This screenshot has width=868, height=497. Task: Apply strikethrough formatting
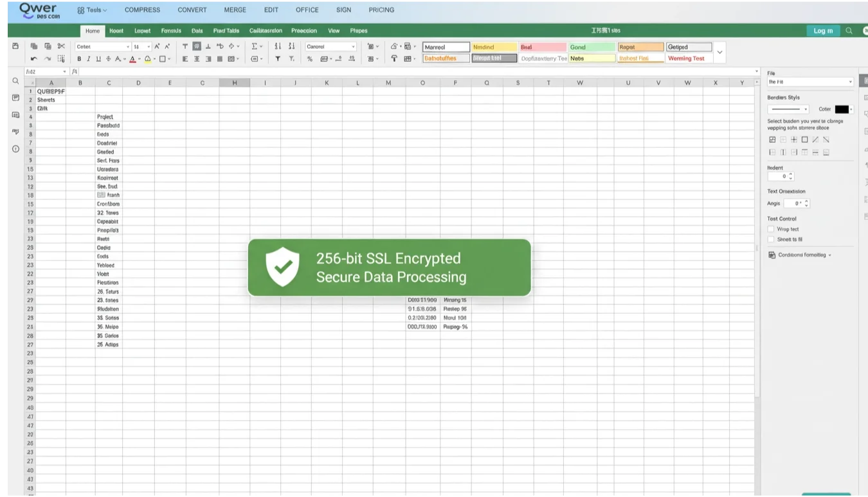109,59
